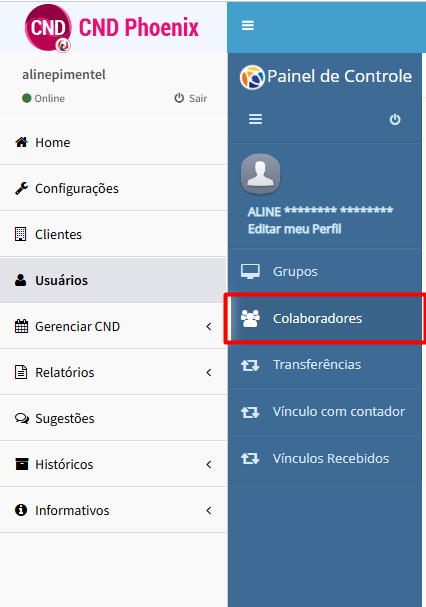Click the Transferências arrows icon

[x=250, y=365]
